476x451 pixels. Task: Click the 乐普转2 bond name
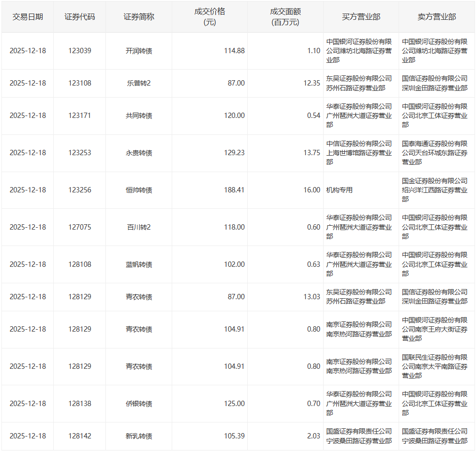point(139,83)
